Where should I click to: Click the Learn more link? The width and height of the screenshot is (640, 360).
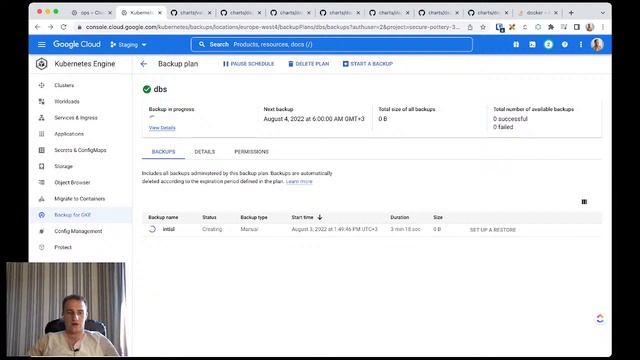pos(299,181)
